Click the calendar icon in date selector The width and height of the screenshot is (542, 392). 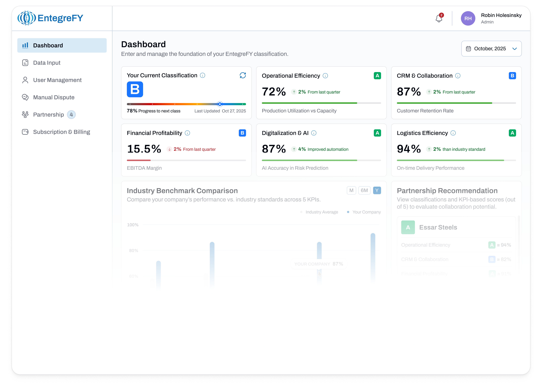pyautogui.click(x=468, y=49)
